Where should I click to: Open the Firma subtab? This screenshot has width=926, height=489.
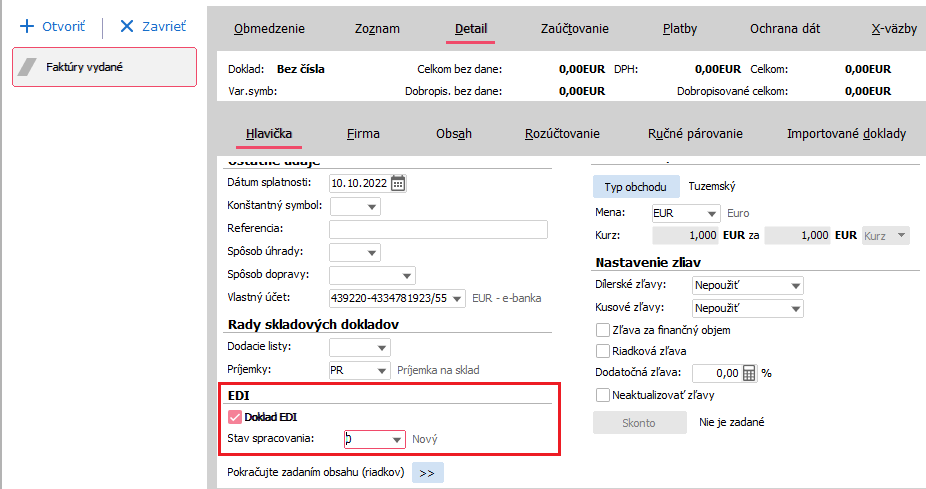(x=363, y=133)
